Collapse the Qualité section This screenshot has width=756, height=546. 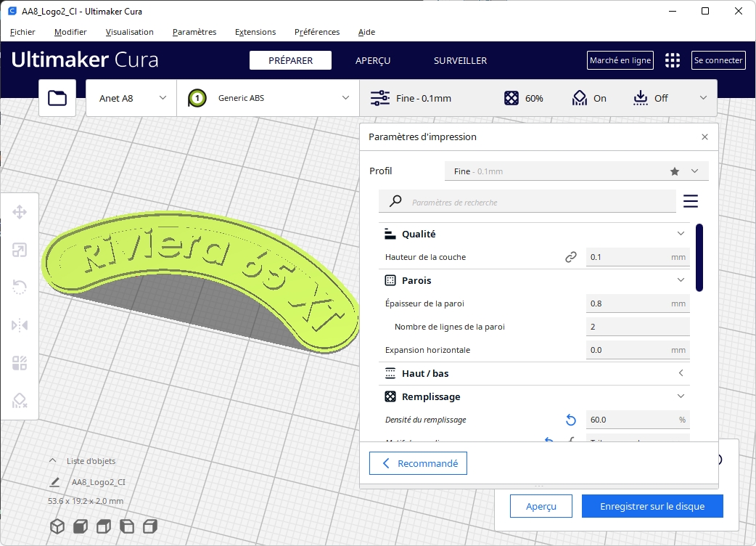[x=680, y=234]
